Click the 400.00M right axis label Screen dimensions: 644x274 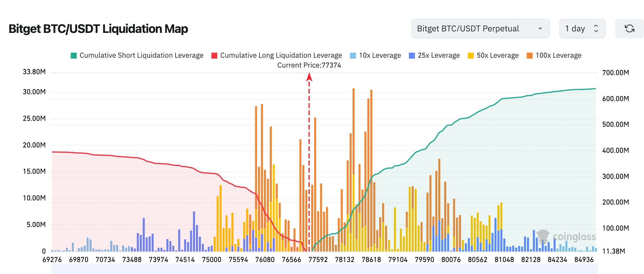coord(616,150)
